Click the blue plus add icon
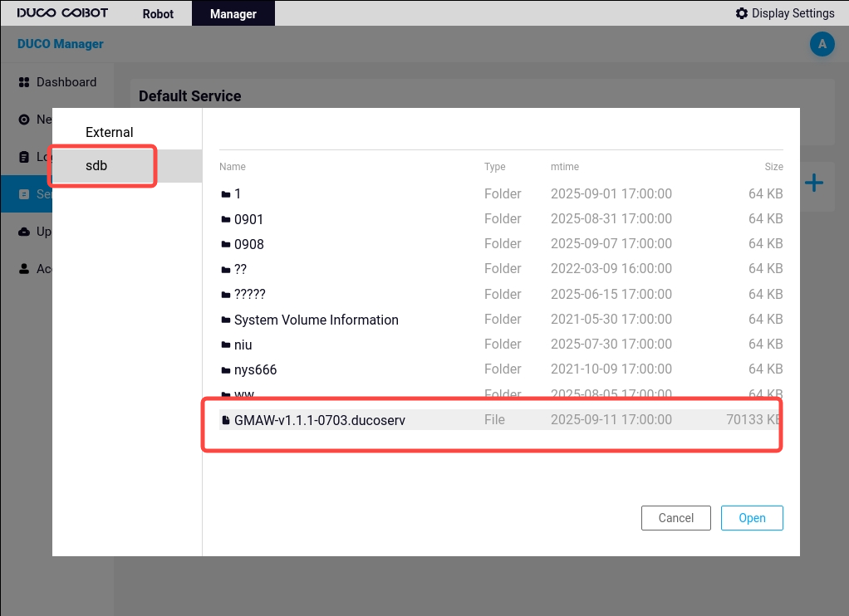Screen dimensions: 849x616 click(813, 183)
